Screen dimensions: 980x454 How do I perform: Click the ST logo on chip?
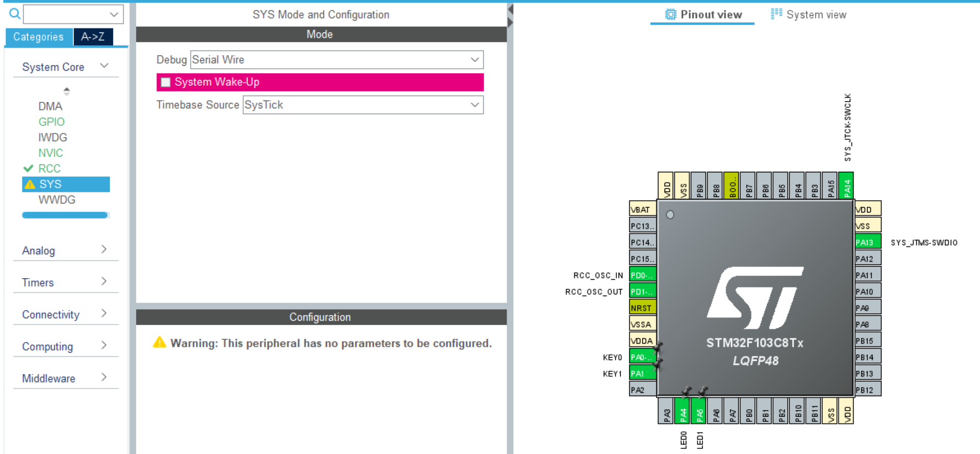(x=755, y=298)
